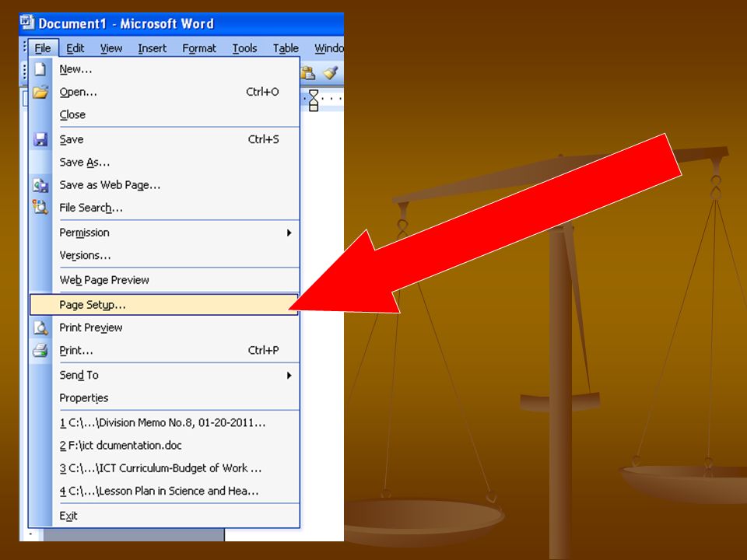Click the Document1 - Microsoft Word title bar
Image resolution: width=747 pixels, height=560 pixels.
tap(181, 23)
